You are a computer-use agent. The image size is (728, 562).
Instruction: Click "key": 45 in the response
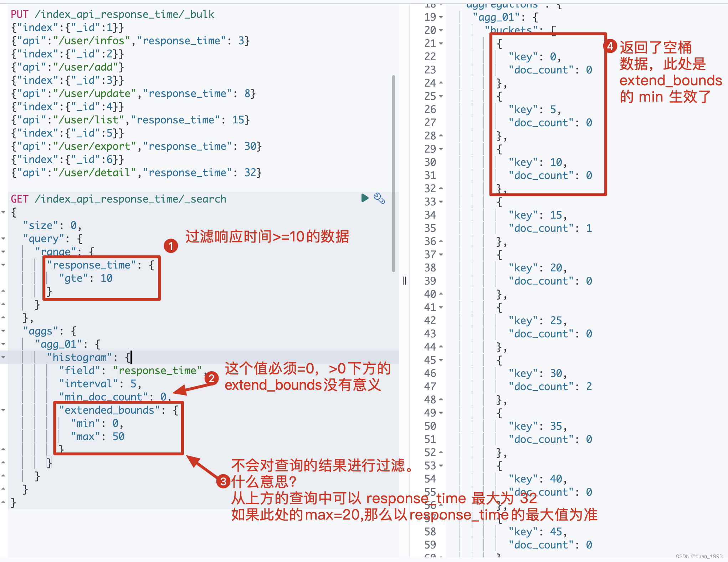[538, 532]
